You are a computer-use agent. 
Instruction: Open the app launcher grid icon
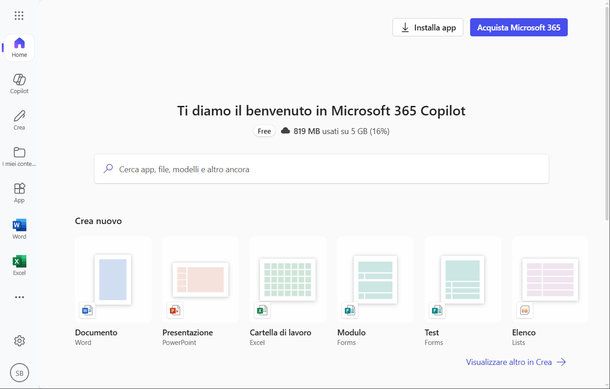coord(19,16)
